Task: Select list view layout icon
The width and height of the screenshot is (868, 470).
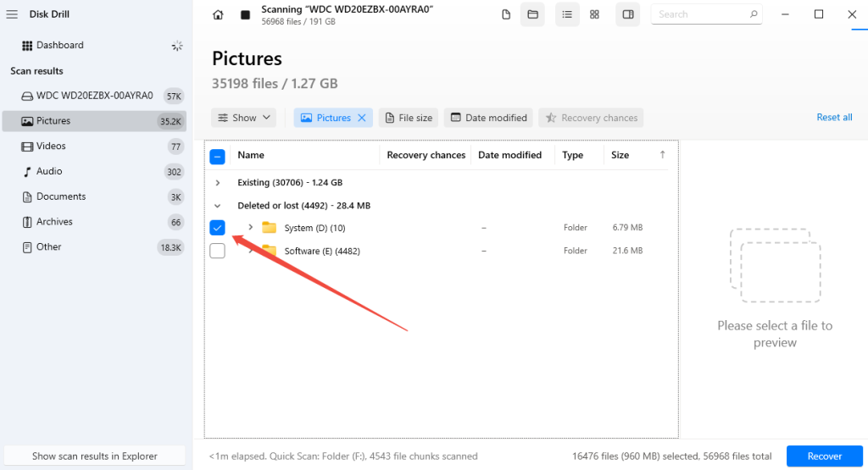Action: 567,14
